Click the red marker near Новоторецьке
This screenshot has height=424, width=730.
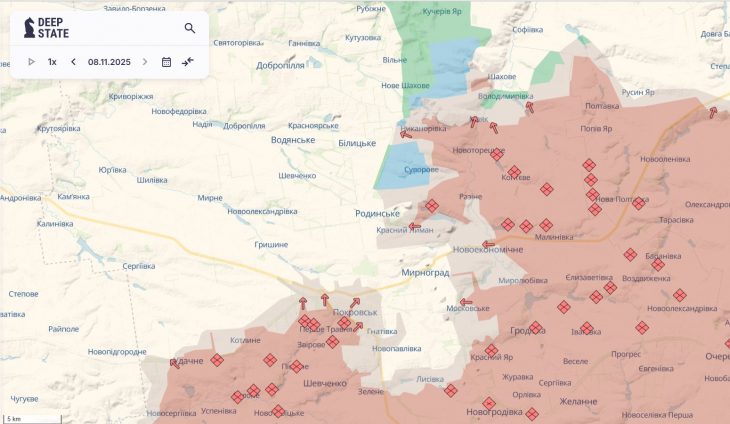496,154
